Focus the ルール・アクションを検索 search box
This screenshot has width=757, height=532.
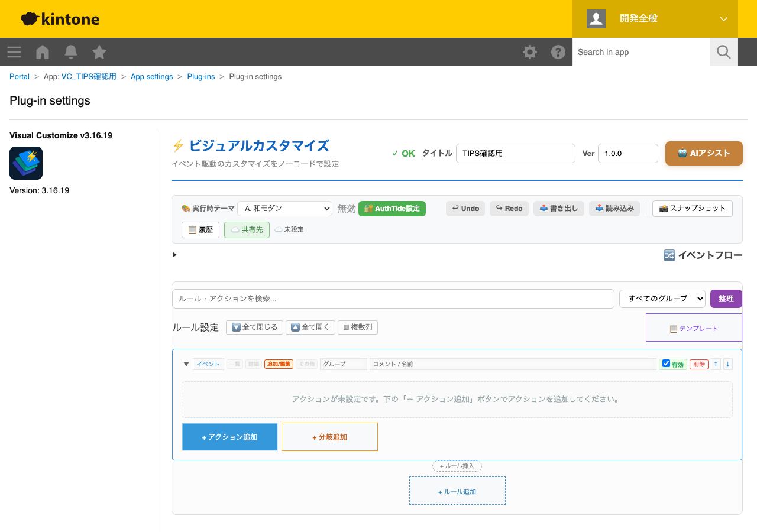point(393,299)
